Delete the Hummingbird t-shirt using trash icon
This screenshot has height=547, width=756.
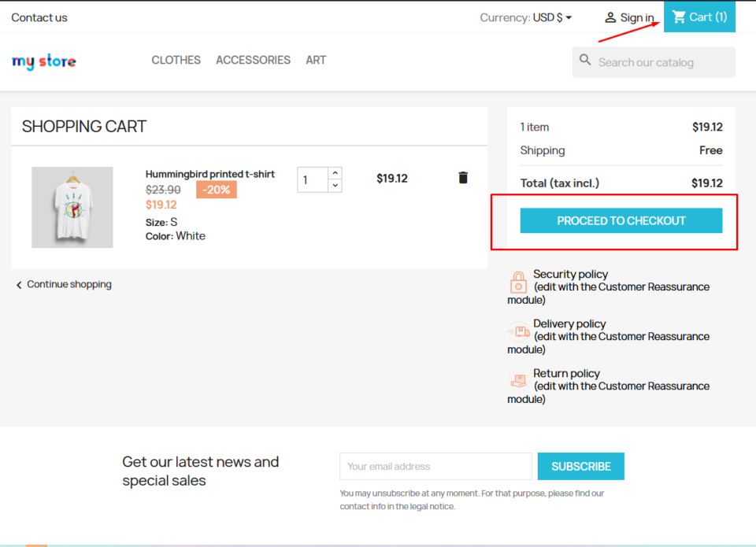463,178
